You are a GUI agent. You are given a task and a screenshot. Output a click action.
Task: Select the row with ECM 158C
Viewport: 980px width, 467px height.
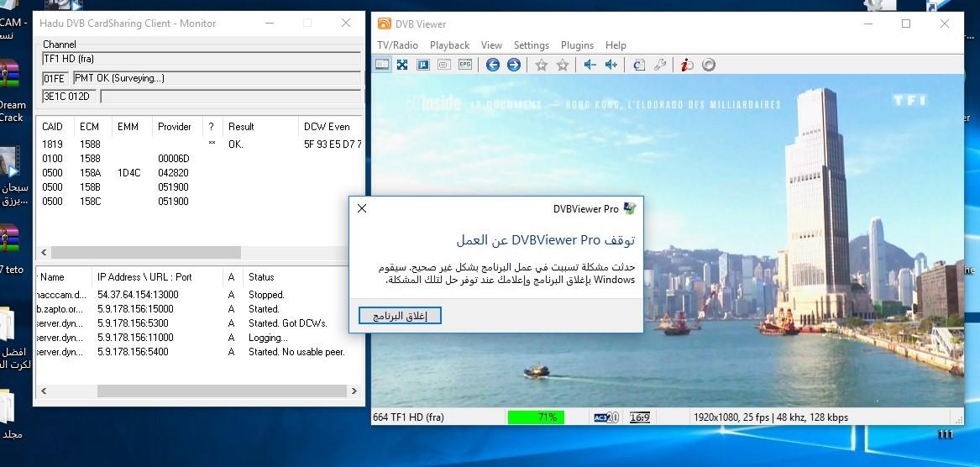(x=200, y=202)
